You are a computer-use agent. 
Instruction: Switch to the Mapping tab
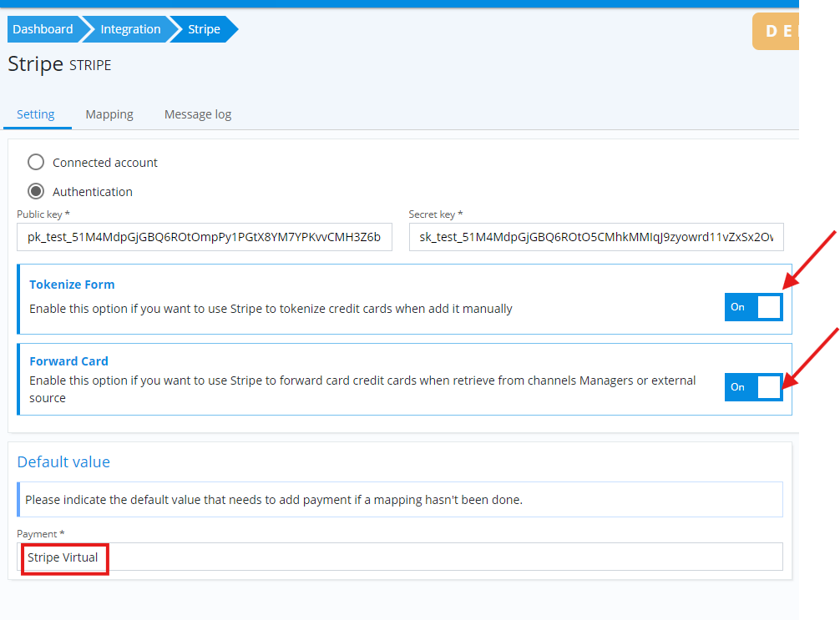109,114
